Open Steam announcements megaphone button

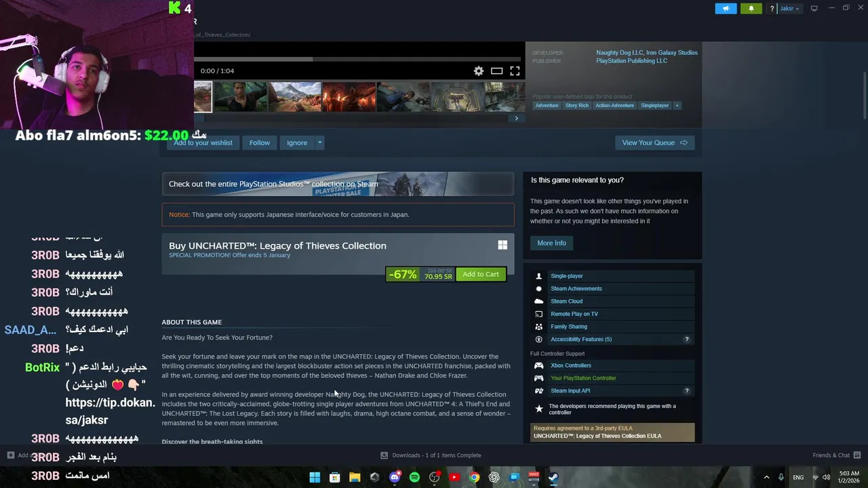(x=726, y=9)
